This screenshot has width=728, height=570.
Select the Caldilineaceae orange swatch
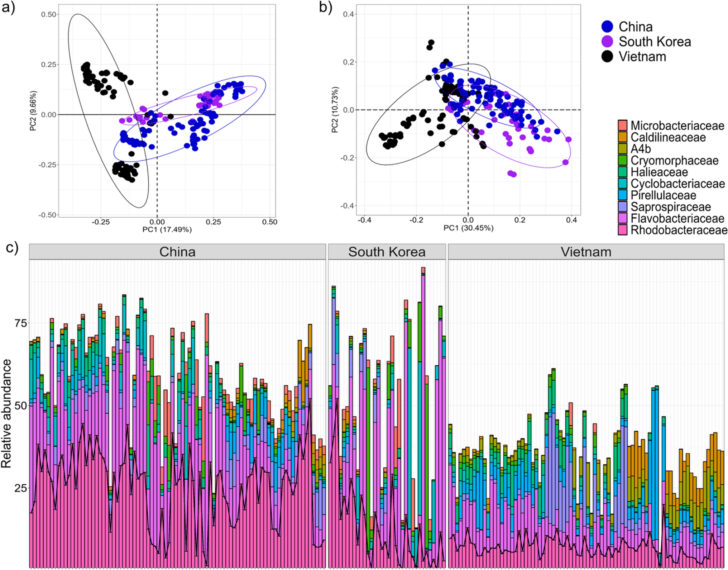pyautogui.click(x=623, y=137)
